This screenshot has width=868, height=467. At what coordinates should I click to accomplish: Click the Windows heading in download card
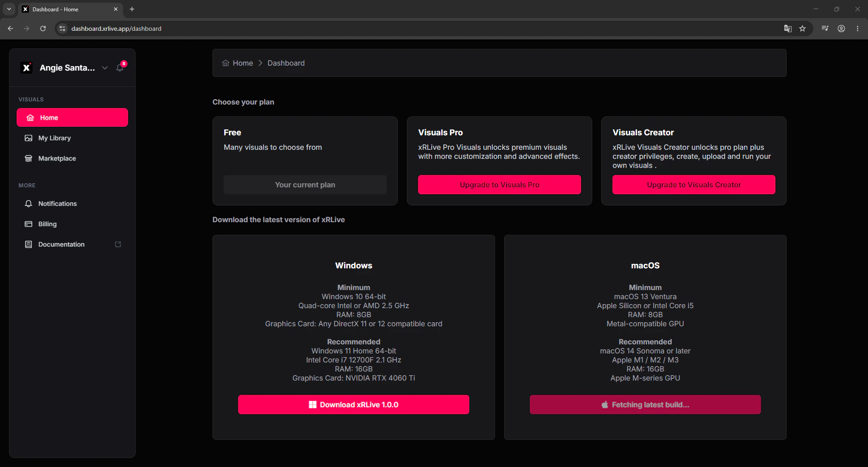click(x=354, y=266)
